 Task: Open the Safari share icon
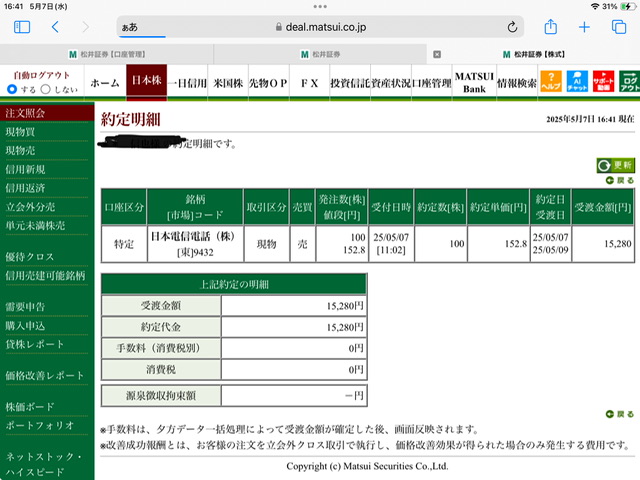pyautogui.click(x=551, y=27)
